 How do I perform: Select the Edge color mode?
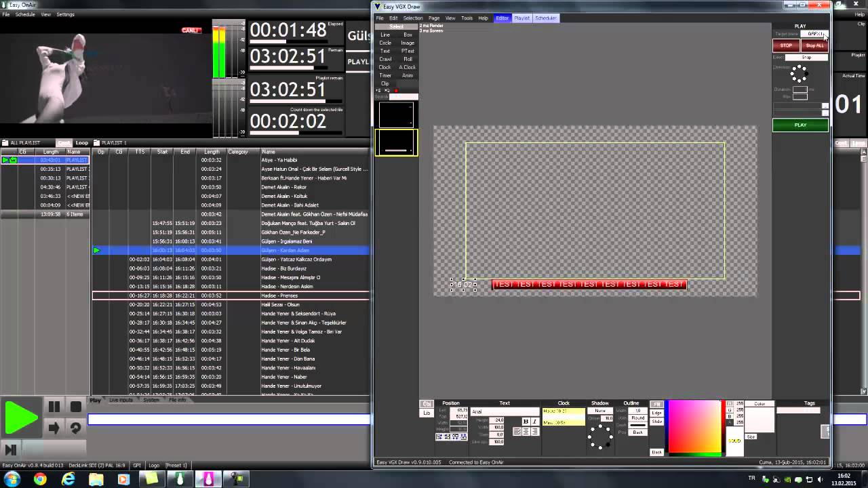tap(657, 413)
